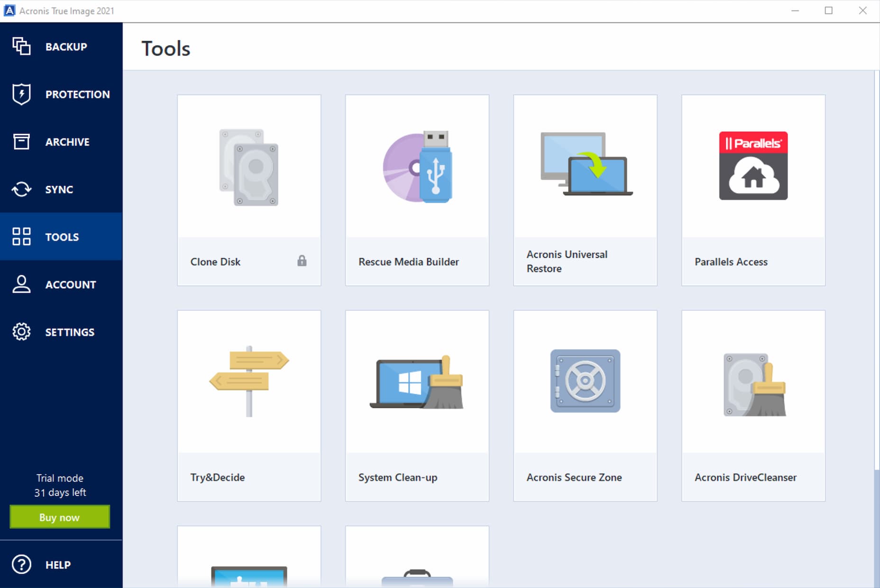The height and width of the screenshot is (588, 880).
Task: Click the Sync arrows icon
Action: (21, 189)
